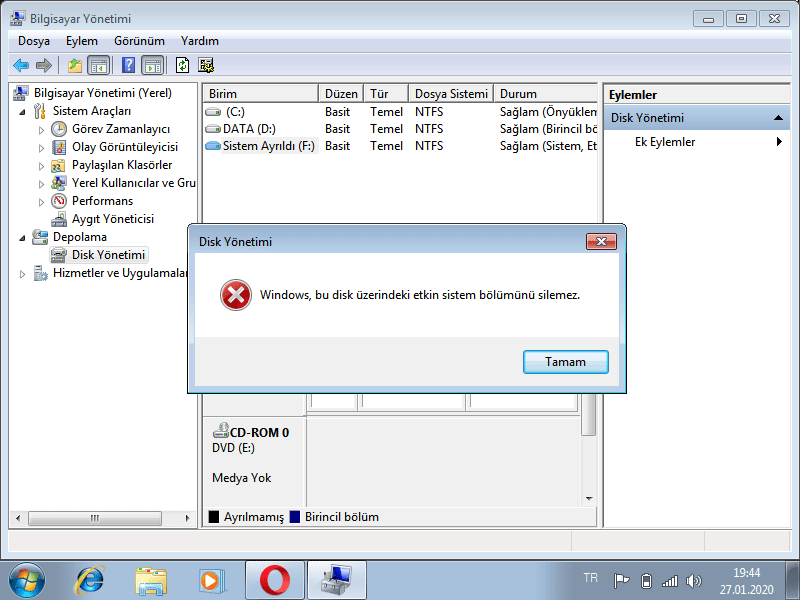
Task: Select the Performans gauge icon
Action: pos(59,201)
